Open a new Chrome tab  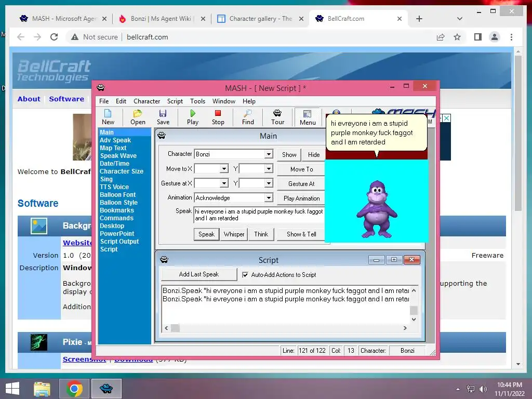(x=419, y=19)
